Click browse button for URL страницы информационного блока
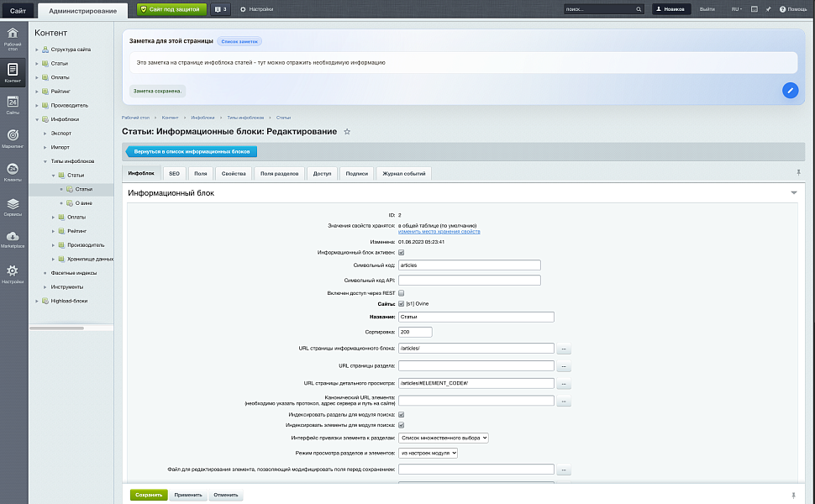815x504 pixels. pyautogui.click(x=564, y=349)
